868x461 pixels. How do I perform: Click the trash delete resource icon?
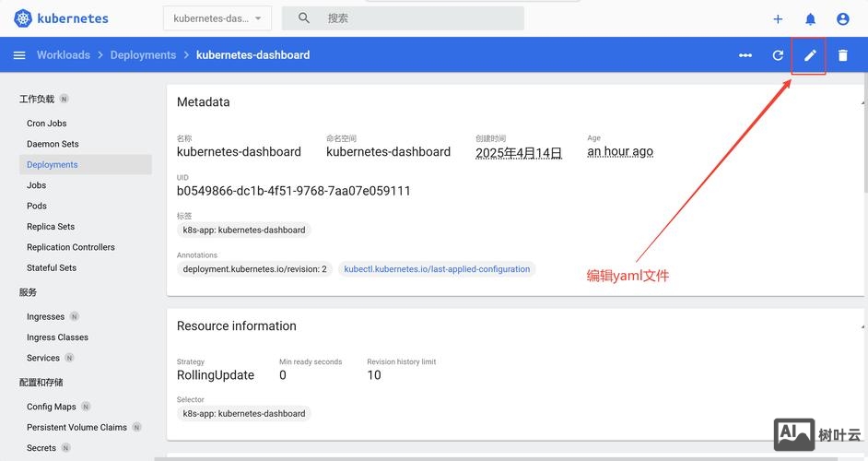(x=842, y=55)
